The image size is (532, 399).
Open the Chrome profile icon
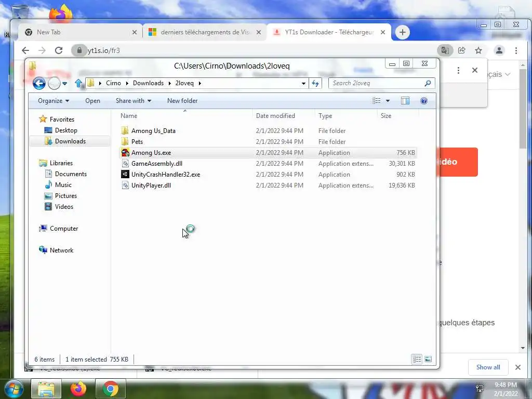tap(499, 50)
